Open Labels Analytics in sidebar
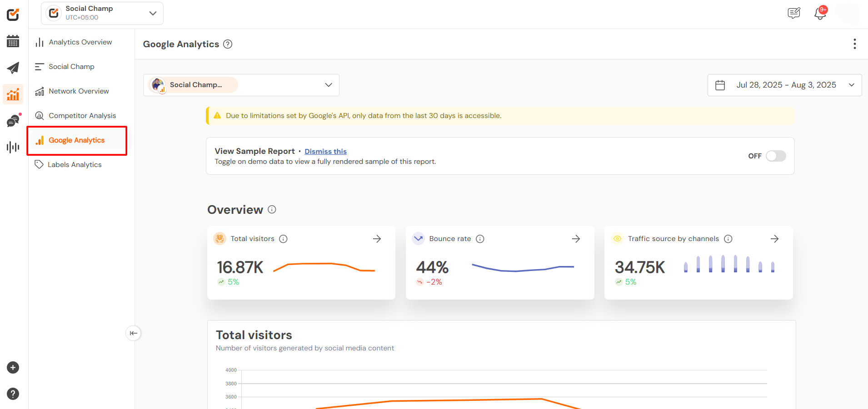The width and height of the screenshot is (868, 409). tap(75, 165)
